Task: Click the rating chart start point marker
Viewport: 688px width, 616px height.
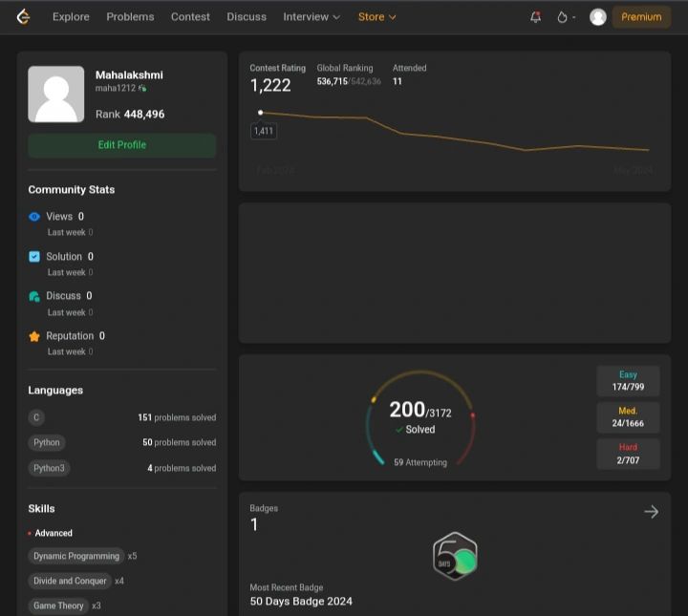Action: [261, 113]
